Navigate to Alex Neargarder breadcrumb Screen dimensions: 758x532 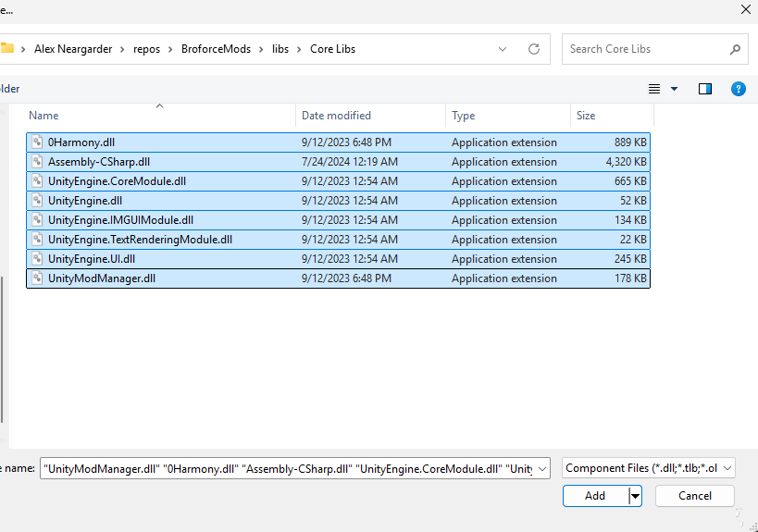coord(73,49)
